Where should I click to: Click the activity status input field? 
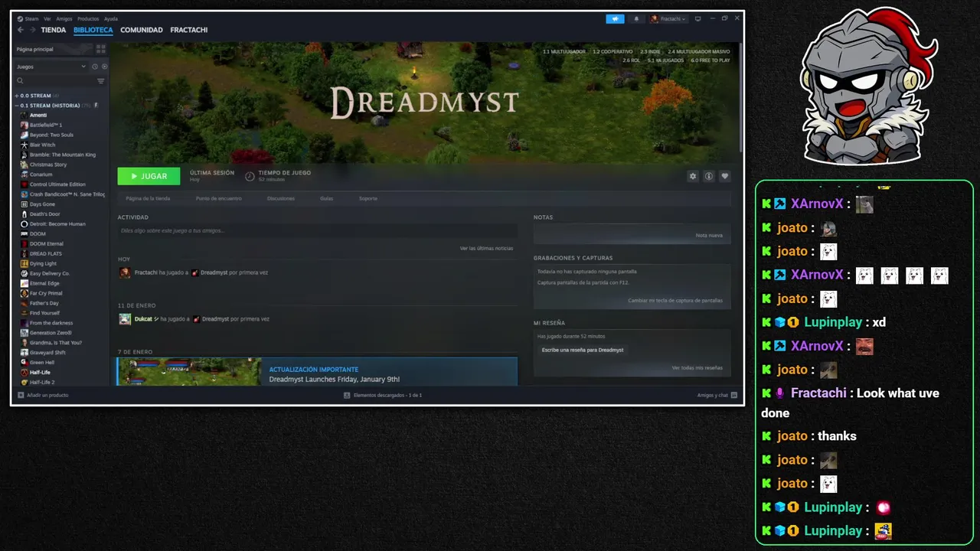pyautogui.click(x=317, y=230)
